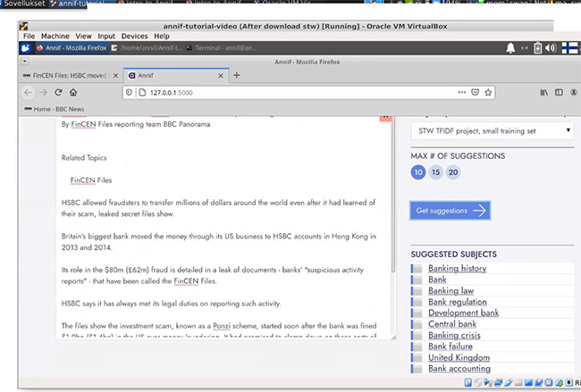The width and height of the screenshot is (581, 392).
Task: Open the United Kingdom subject link
Action: point(459,357)
